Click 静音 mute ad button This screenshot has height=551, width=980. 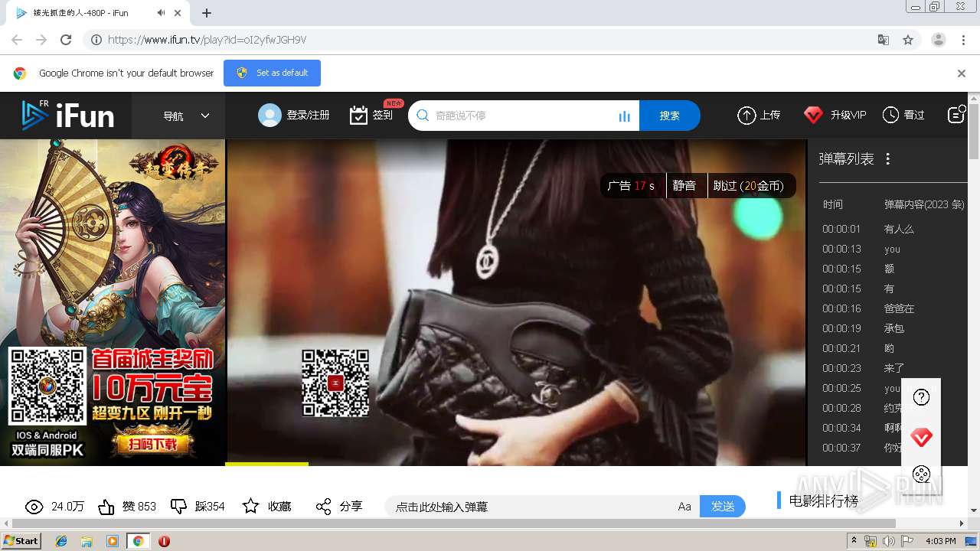(684, 186)
